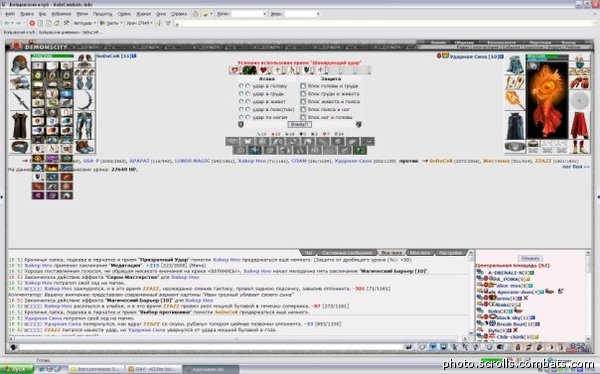Check 'блок груди и живота' checkbox

pyautogui.click(x=303, y=94)
